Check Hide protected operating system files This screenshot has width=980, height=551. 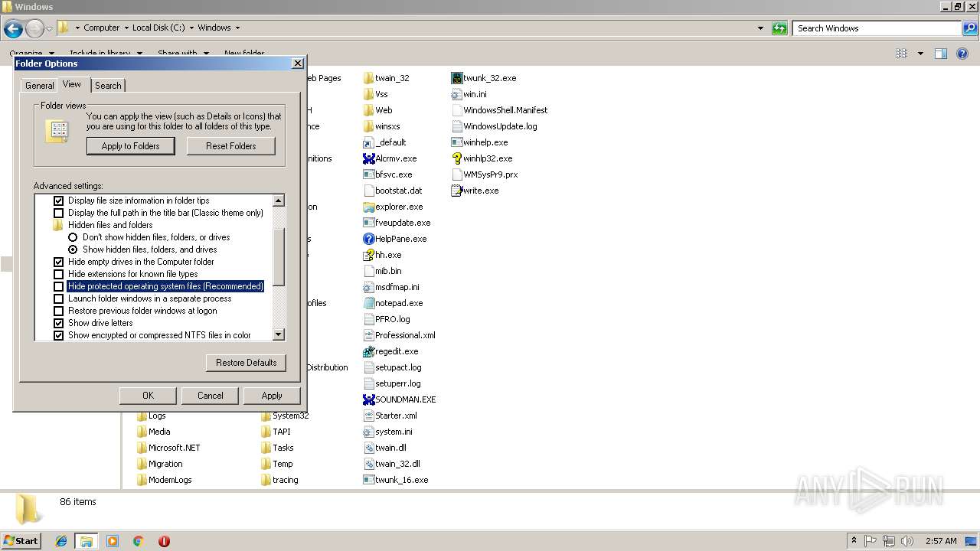click(58, 286)
